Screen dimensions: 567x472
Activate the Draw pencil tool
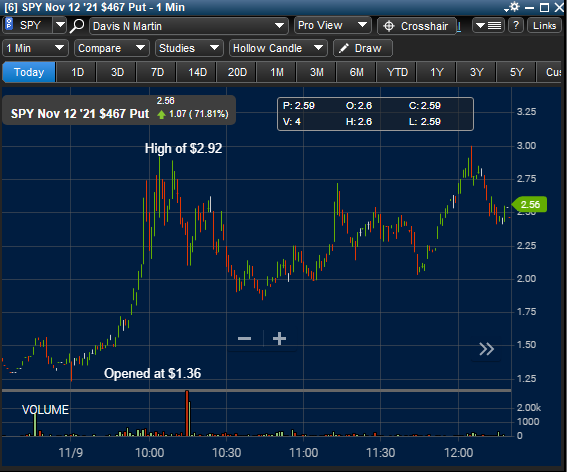pyautogui.click(x=363, y=48)
